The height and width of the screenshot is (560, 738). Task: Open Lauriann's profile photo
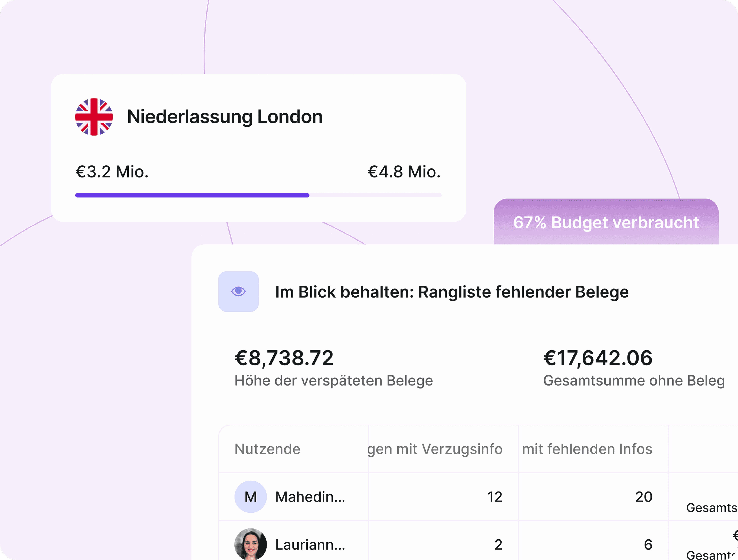[251, 544]
